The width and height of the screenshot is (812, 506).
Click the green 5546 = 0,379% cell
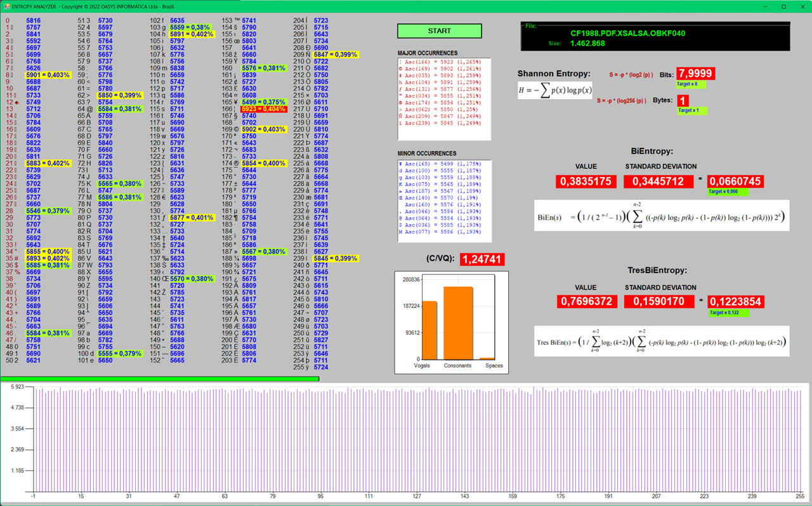[48, 211]
